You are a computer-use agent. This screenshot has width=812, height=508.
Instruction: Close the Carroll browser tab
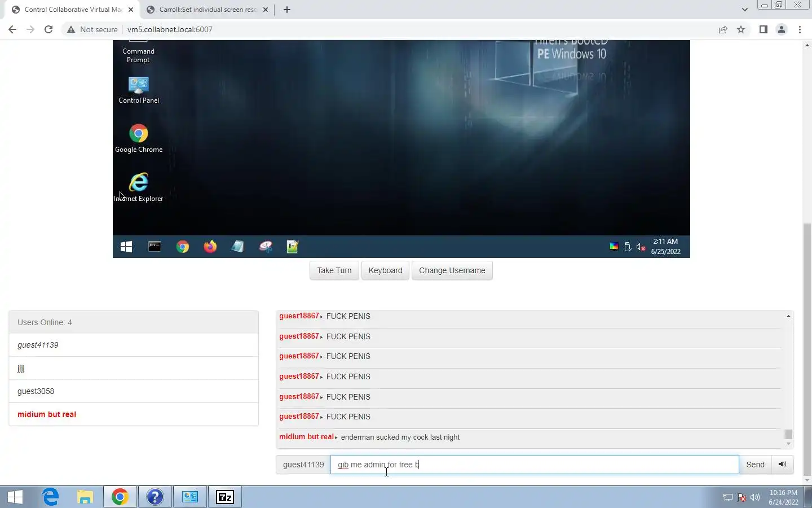click(x=266, y=10)
